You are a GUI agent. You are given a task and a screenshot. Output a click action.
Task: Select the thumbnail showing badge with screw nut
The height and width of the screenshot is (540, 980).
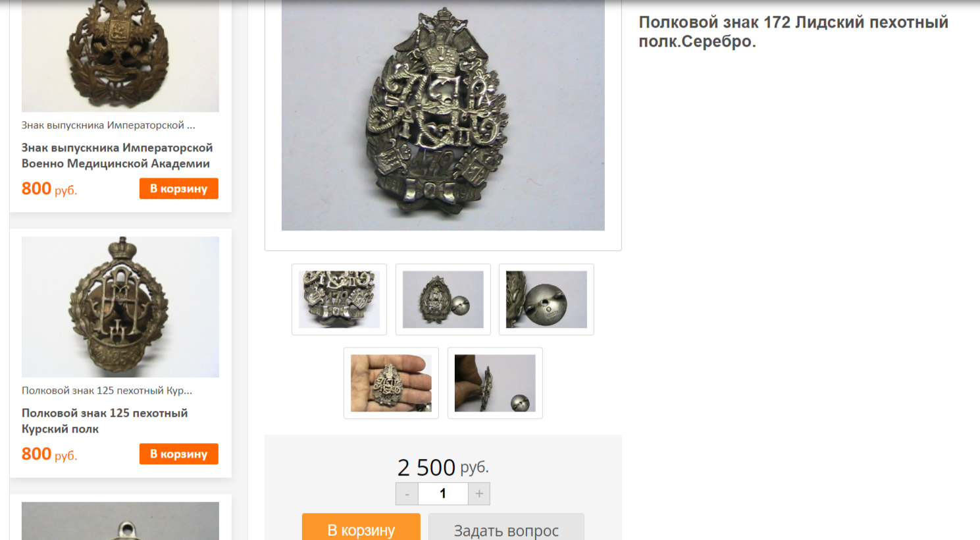[x=443, y=300]
